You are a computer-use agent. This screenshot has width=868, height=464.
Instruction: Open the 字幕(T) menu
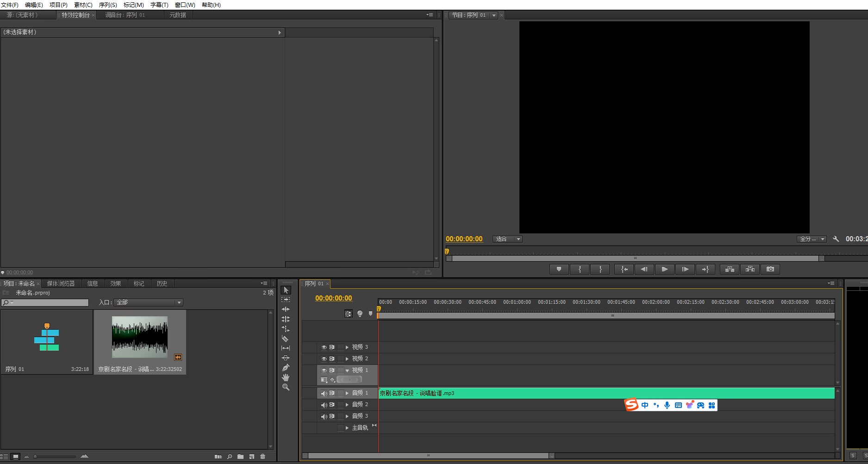click(x=159, y=5)
